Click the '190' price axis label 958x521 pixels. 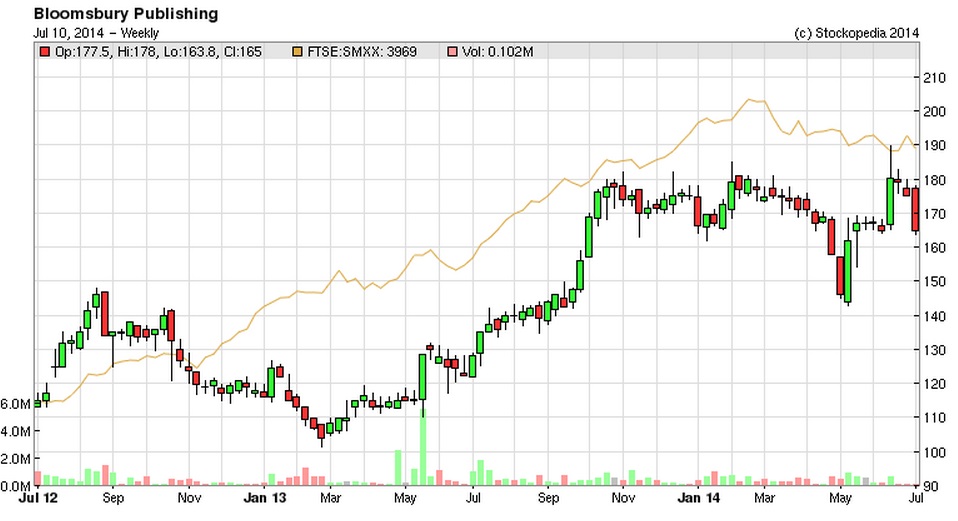(x=935, y=146)
